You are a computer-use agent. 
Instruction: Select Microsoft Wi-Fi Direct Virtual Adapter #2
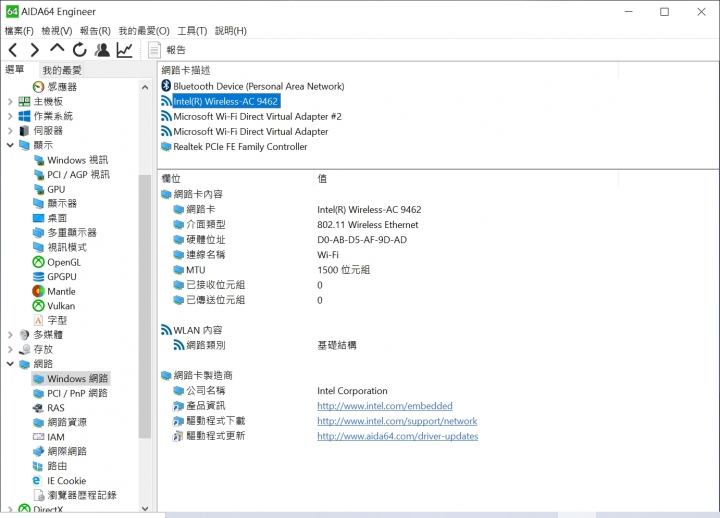click(x=251, y=116)
